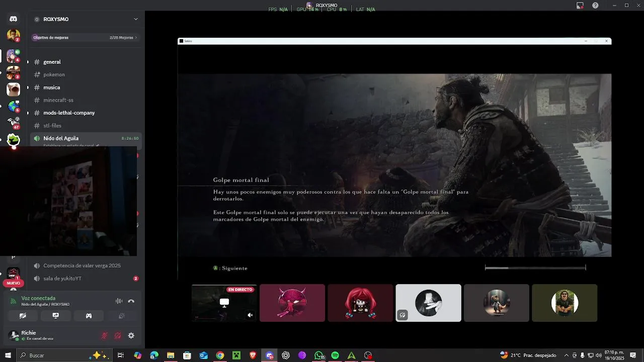Open the first server avatar with badge 2
The height and width of the screenshot is (362, 644).
coord(14,35)
